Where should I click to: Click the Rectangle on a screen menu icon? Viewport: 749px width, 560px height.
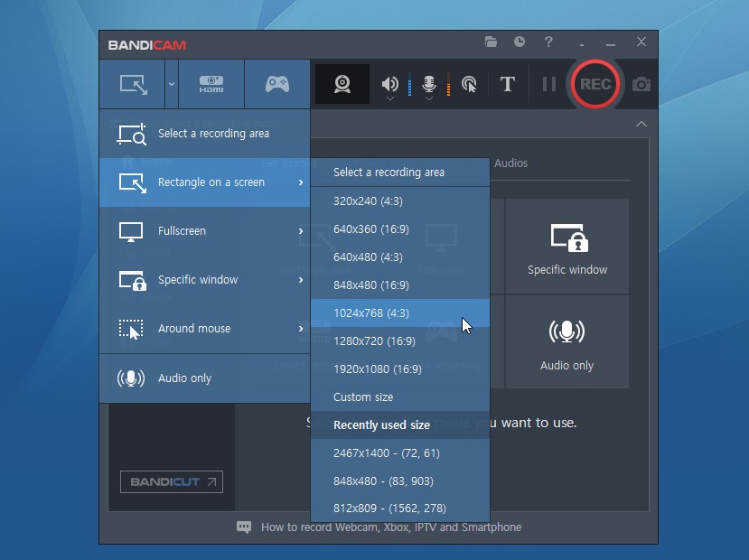pyautogui.click(x=132, y=183)
